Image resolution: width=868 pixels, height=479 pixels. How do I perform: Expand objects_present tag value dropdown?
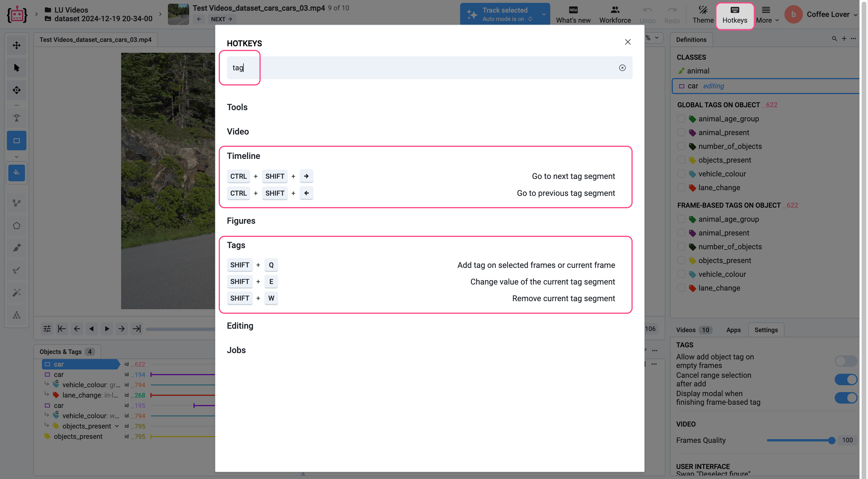click(117, 426)
